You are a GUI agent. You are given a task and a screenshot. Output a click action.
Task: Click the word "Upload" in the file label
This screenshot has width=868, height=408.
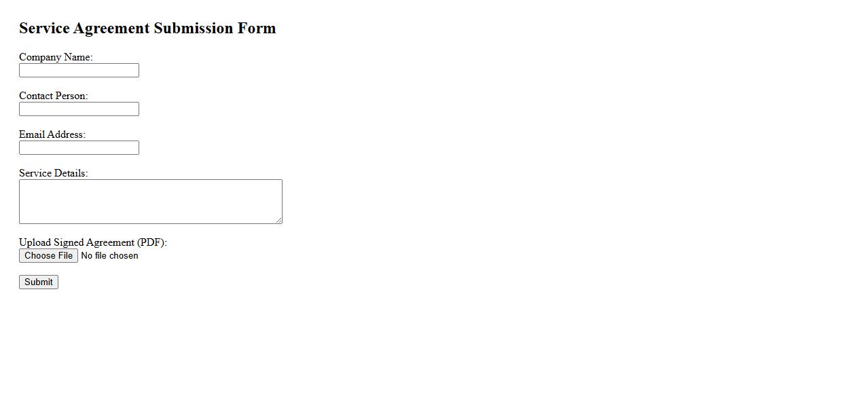click(x=35, y=242)
